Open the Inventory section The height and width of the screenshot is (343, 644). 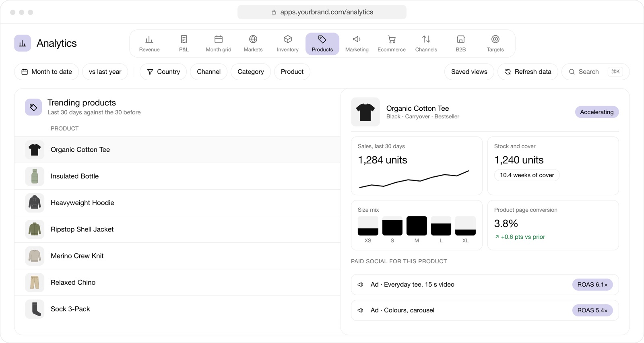tap(288, 44)
